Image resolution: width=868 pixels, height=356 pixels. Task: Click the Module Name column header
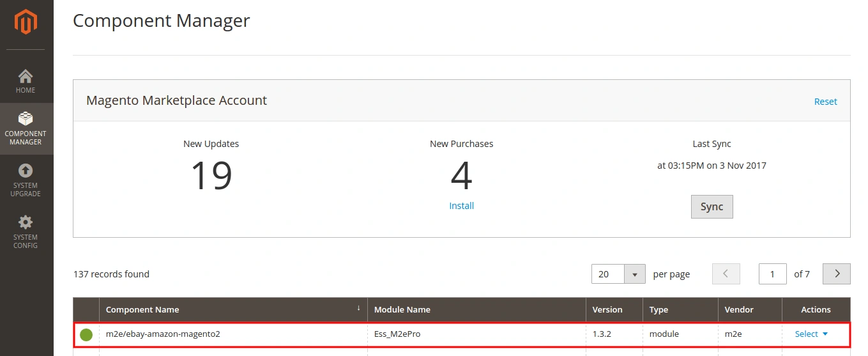(402, 309)
